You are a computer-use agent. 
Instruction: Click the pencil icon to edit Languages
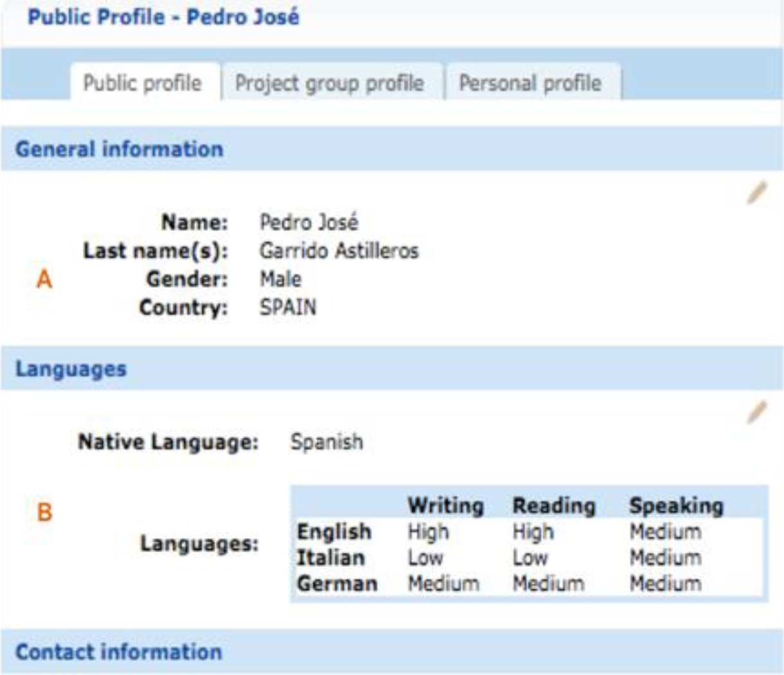coord(756,412)
